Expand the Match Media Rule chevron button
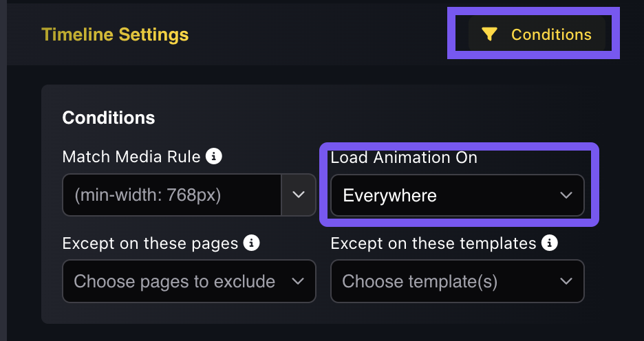This screenshot has height=341, width=644. (x=299, y=195)
